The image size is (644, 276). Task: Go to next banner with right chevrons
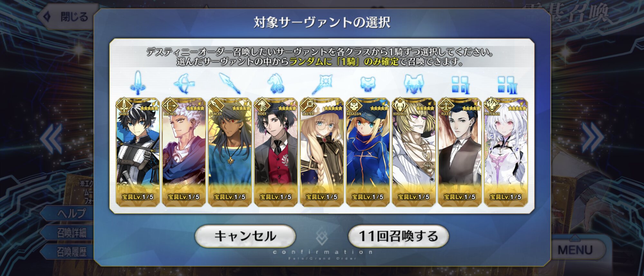592,138
